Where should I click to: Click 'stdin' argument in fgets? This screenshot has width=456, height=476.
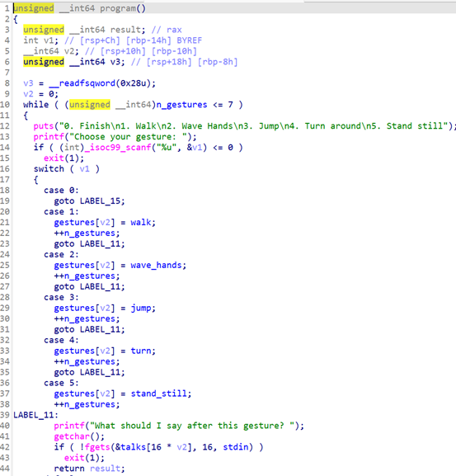[236, 447]
